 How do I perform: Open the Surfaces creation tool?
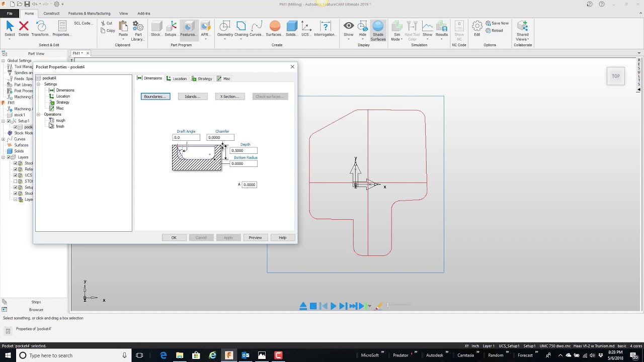[x=274, y=29]
